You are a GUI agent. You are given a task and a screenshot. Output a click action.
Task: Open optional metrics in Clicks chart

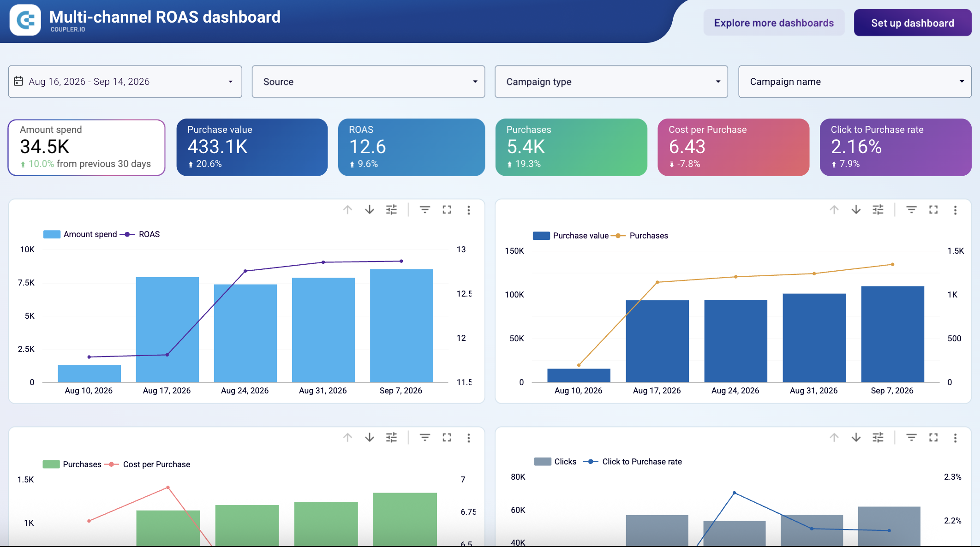pyautogui.click(x=878, y=437)
